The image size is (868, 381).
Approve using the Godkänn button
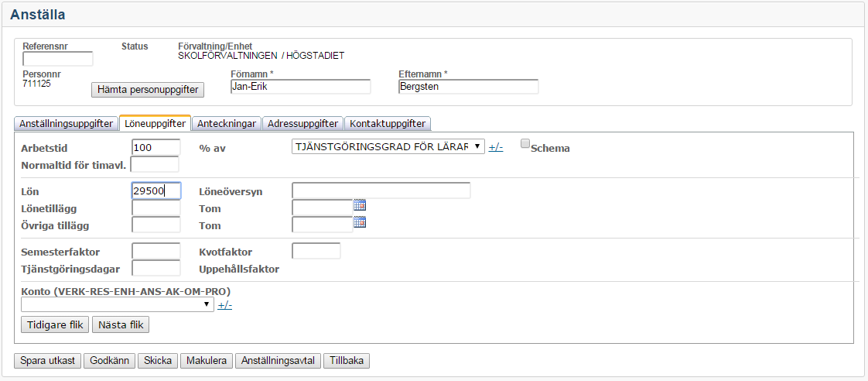click(109, 361)
